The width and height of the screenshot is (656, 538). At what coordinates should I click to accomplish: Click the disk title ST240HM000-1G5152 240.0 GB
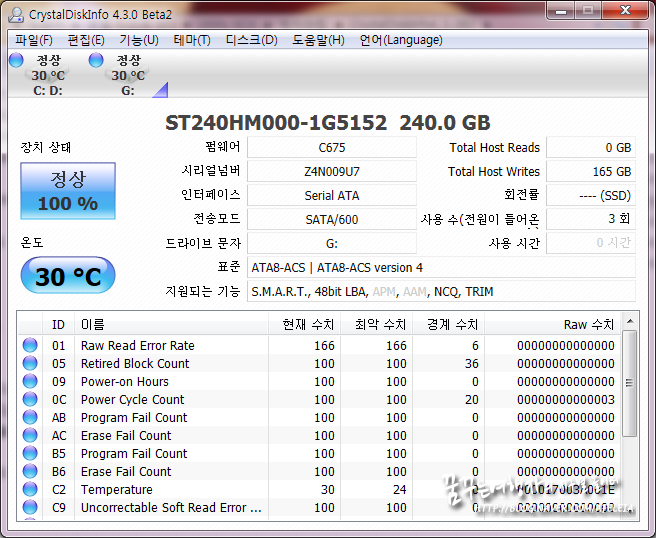328,123
